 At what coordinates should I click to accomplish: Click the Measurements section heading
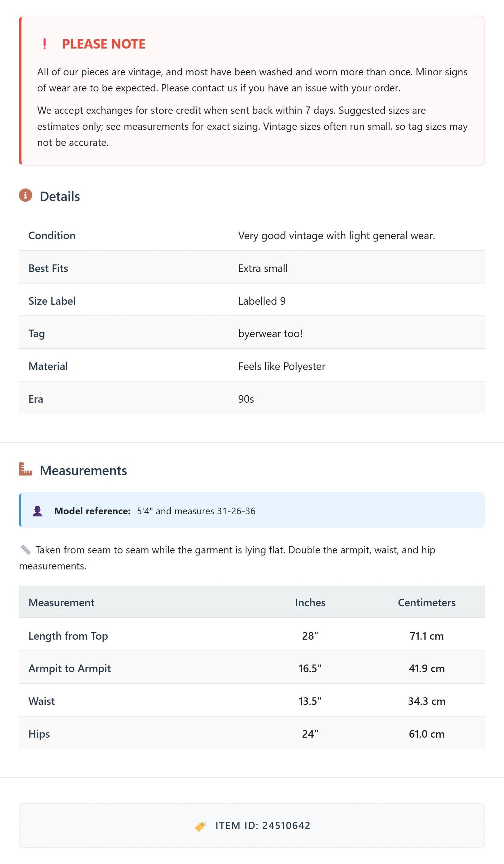tap(83, 470)
